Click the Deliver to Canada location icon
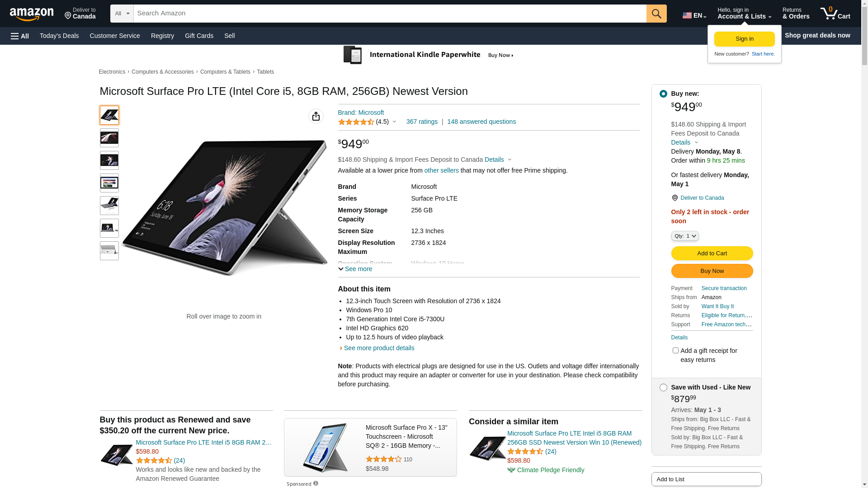Image resolution: width=868 pixels, height=488 pixels. (x=68, y=16)
